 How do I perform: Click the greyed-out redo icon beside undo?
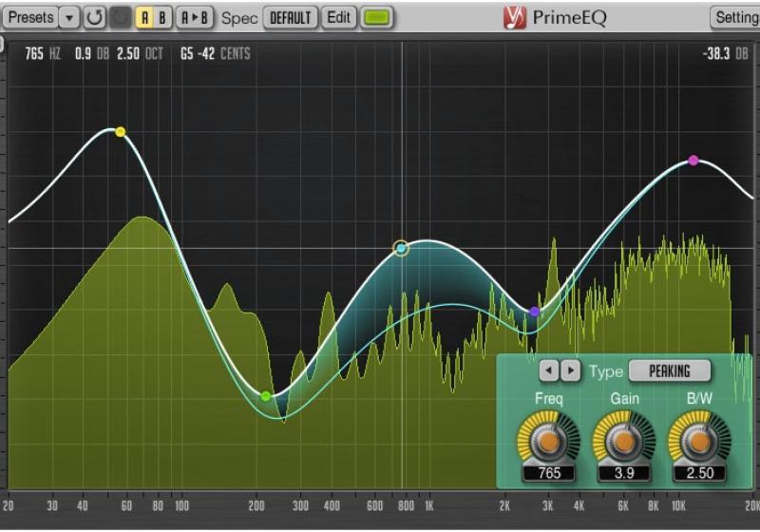pos(121,17)
